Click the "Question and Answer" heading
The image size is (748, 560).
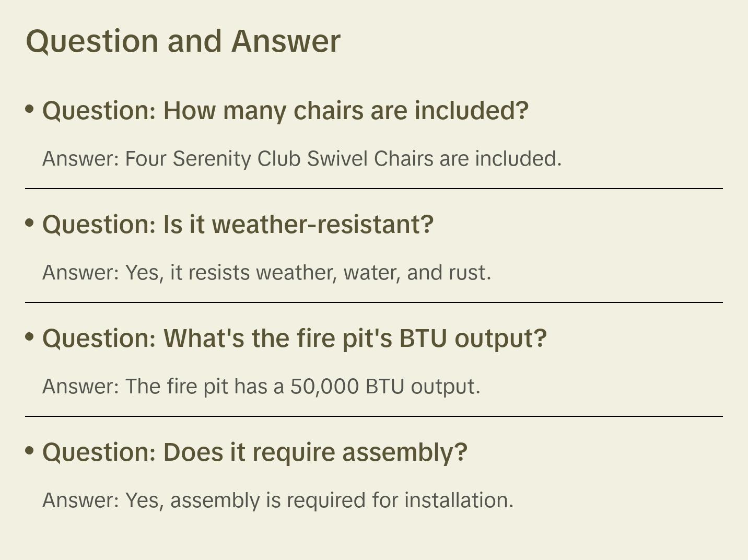(x=183, y=41)
